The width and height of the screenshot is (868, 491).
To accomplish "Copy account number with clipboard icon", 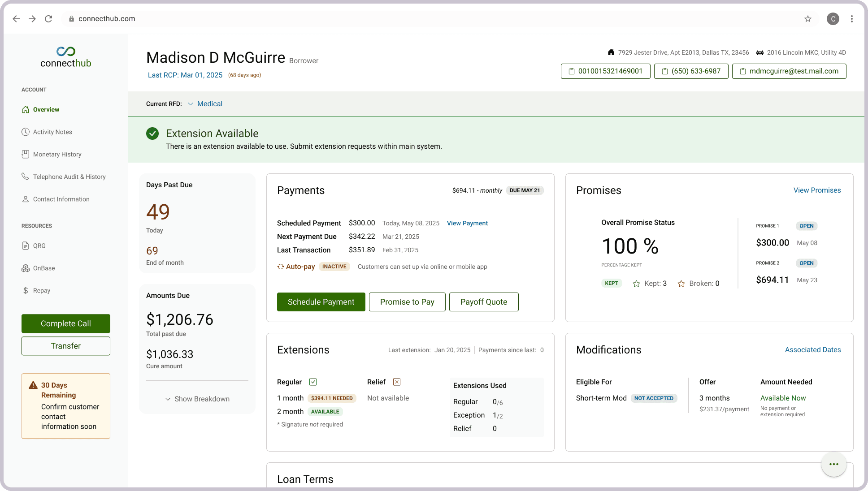I will tap(572, 71).
